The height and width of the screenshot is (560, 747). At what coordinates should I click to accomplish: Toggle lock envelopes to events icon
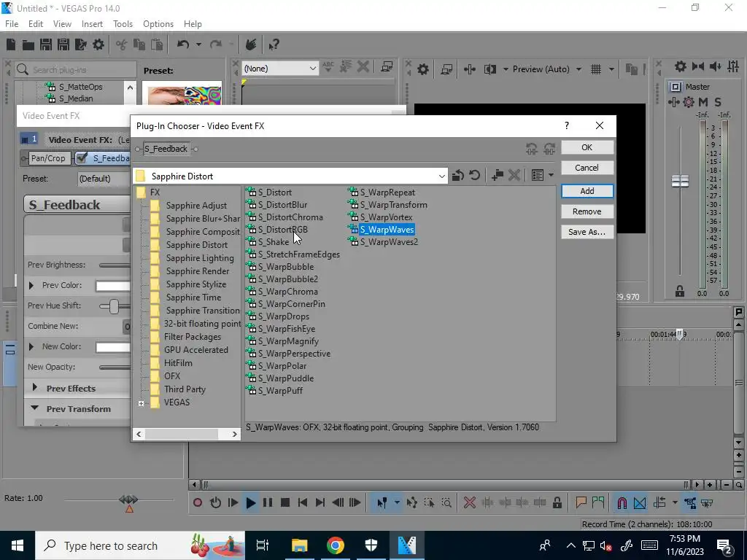click(690, 502)
